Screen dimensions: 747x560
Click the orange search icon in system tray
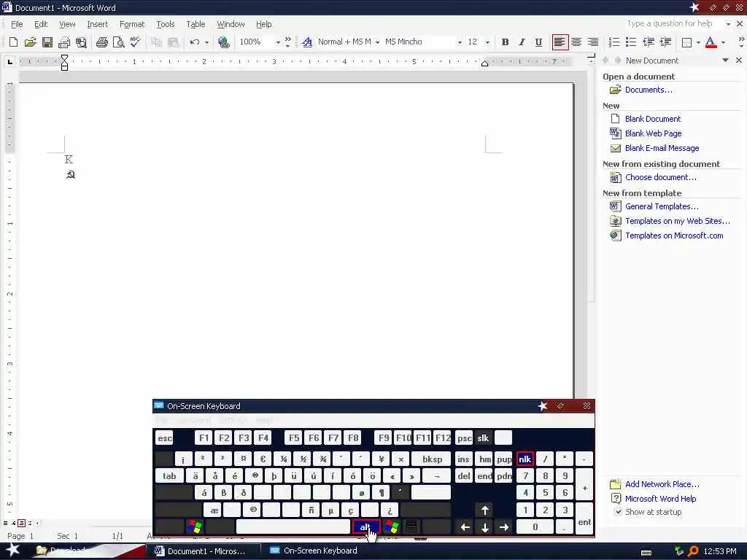point(693,551)
